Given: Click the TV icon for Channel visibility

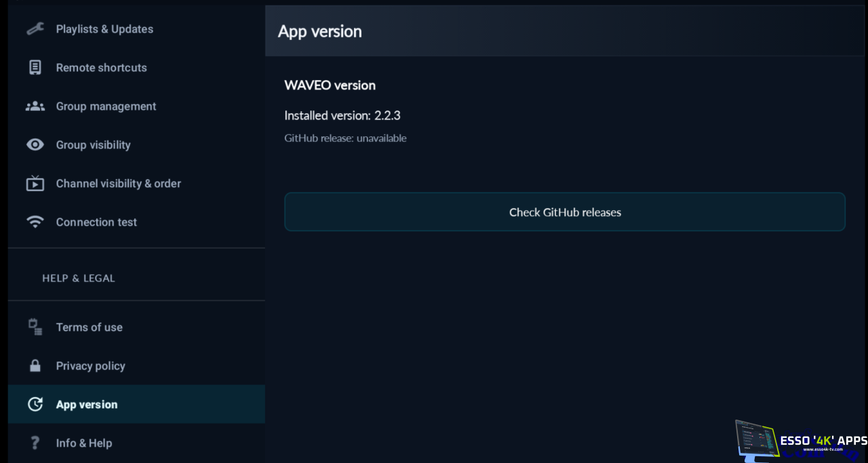Looking at the screenshot, I should (35, 183).
